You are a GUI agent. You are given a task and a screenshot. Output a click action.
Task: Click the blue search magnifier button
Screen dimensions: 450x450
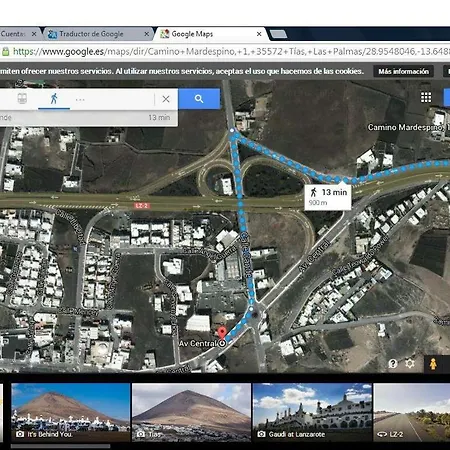point(199,99)
